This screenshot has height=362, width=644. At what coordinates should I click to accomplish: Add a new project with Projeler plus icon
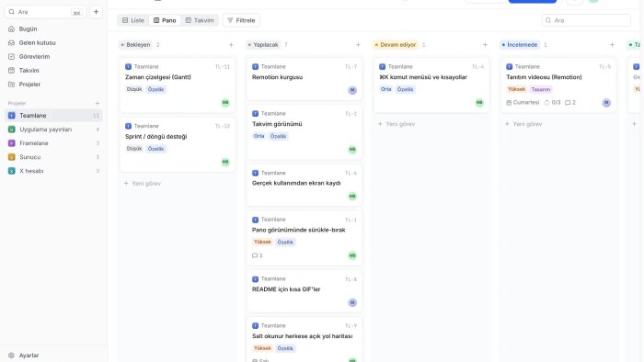(98, 103)
